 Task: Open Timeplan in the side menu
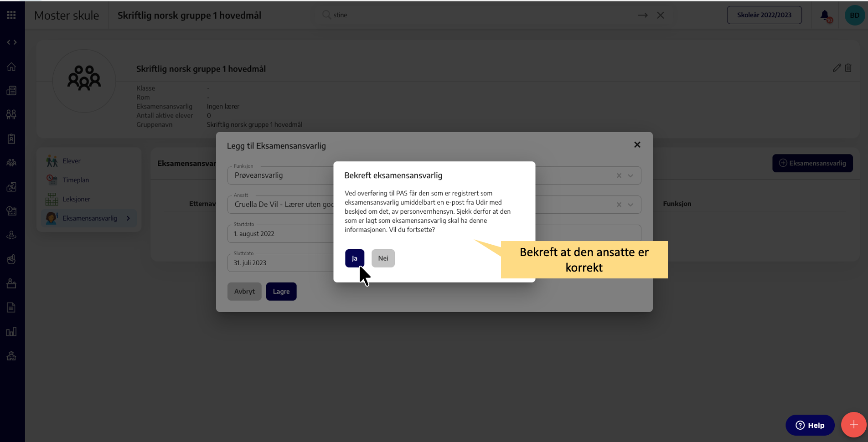89,180
